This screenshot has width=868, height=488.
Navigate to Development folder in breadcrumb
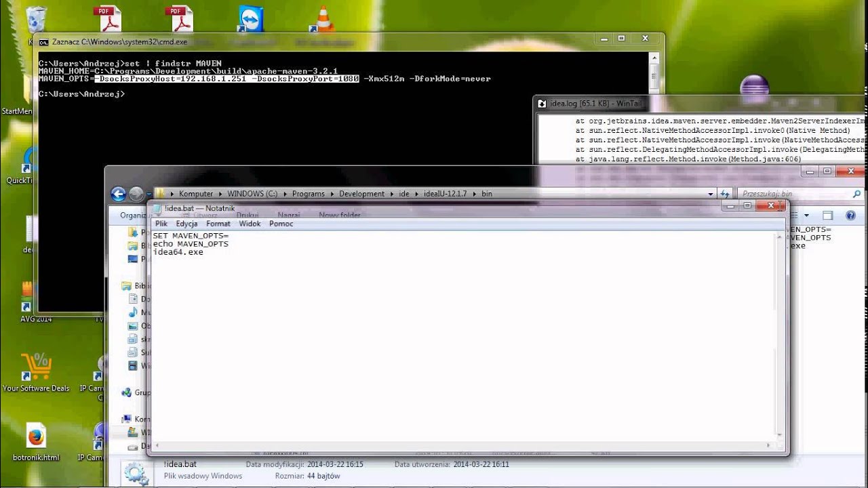click(x=362, y=194)
